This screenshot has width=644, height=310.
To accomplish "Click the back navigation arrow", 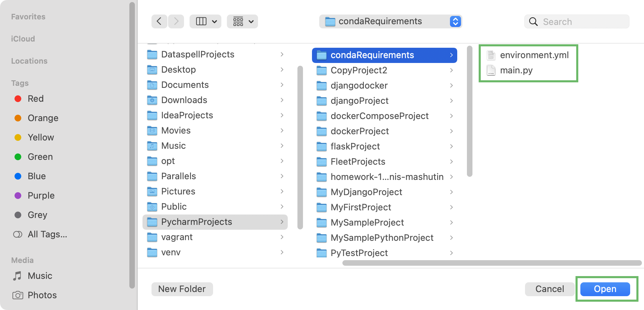I will (159, 21).
